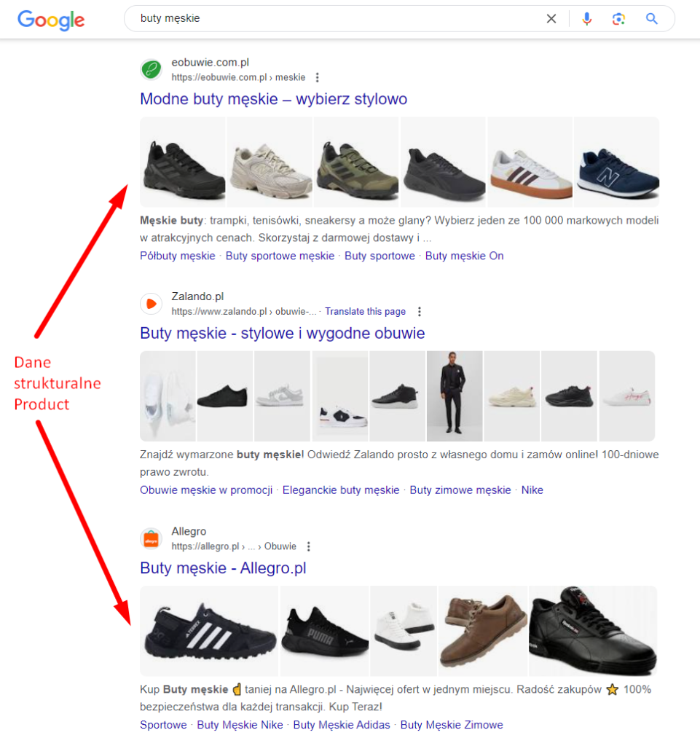Image resolution: width=700 pixels, height=746 pixels.
Task: Start voice search with microphone
Action: click(x=587, y=19)
